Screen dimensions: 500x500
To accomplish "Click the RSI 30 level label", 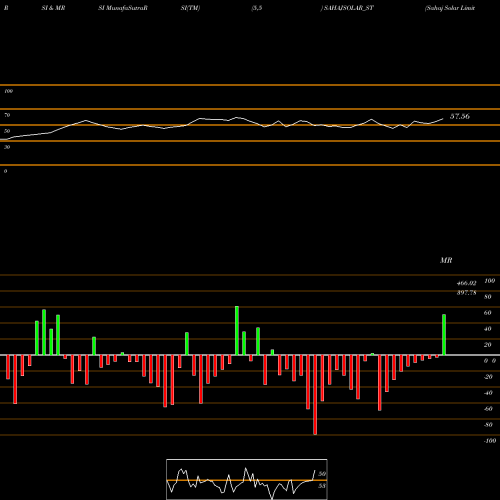I will 7,147.
